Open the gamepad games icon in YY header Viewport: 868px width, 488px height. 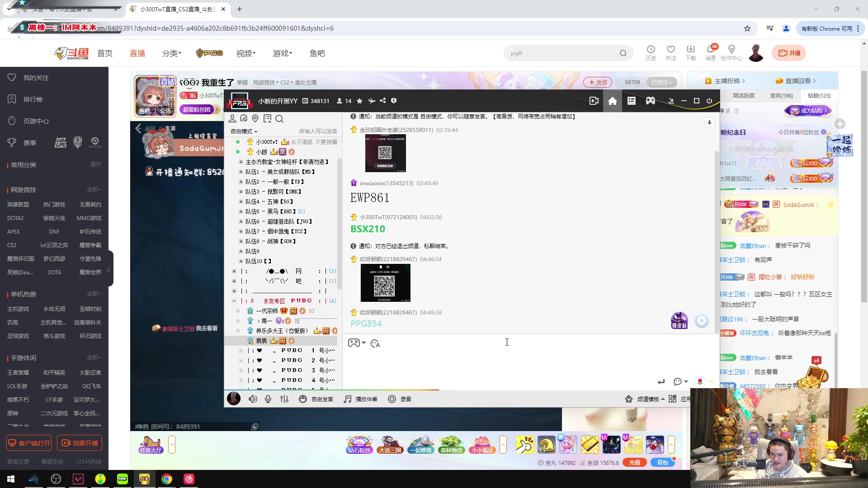tap(650, 101)
